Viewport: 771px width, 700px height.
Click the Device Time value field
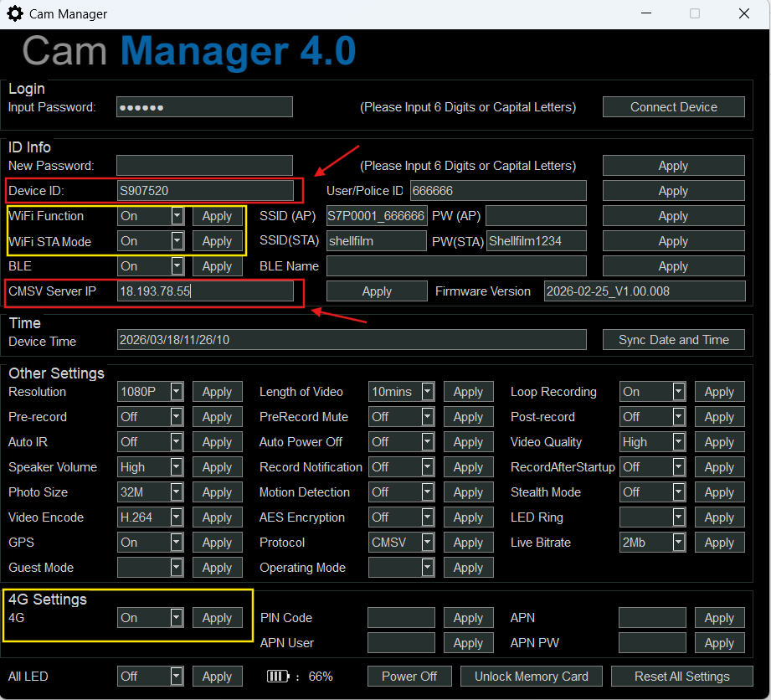click(x=352, y=339)
